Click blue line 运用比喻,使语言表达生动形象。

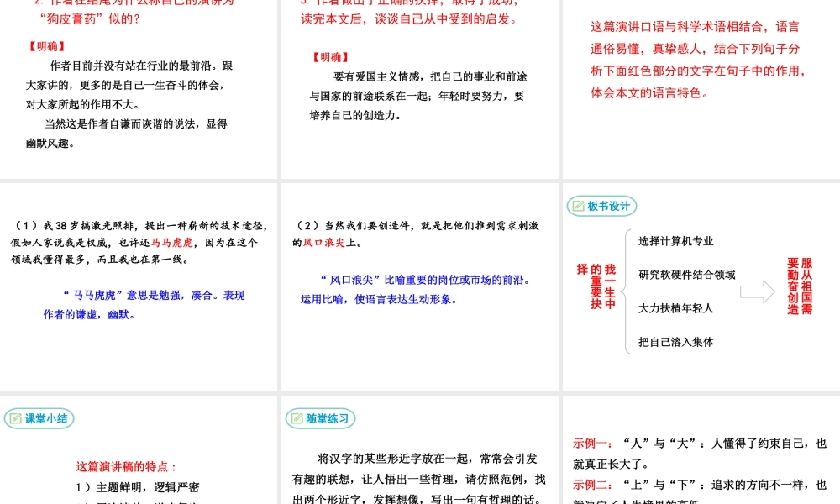(380, 299)
